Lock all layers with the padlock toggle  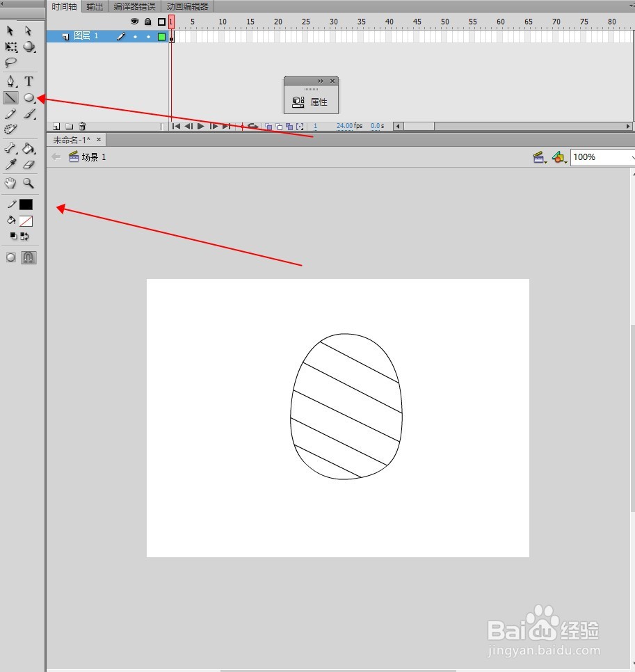pyautogui.click(x=148, y=22)
